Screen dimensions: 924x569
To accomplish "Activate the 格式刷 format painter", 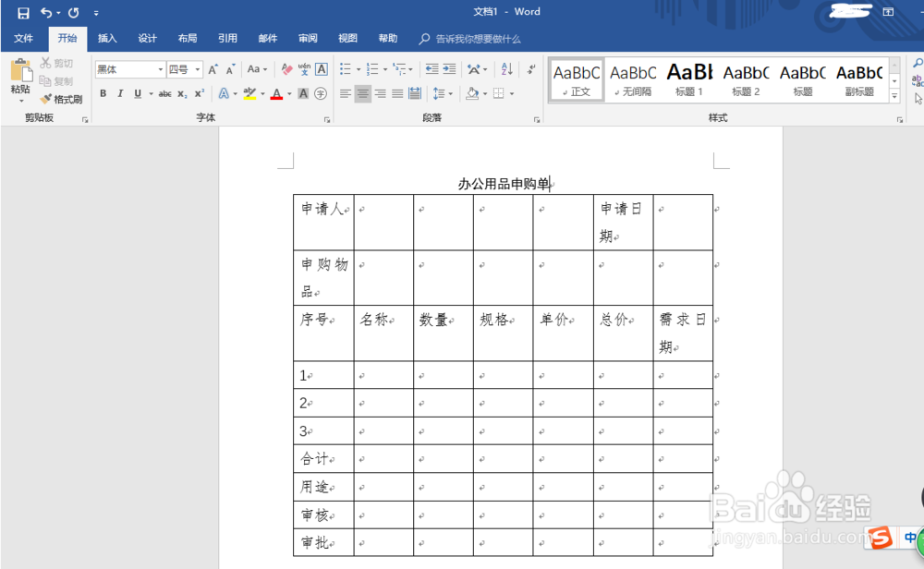I will 63,99.
